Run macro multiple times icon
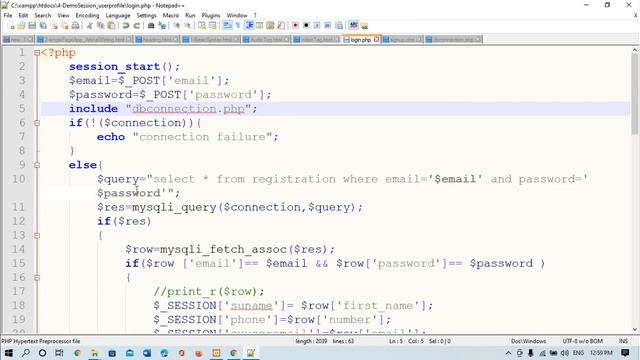 (328, 26)
